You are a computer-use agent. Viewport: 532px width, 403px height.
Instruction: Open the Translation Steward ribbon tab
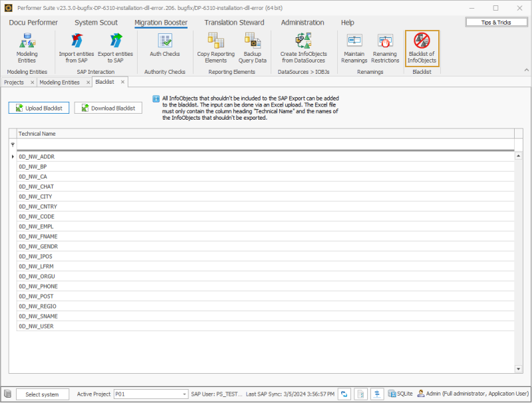pos(234,23)
